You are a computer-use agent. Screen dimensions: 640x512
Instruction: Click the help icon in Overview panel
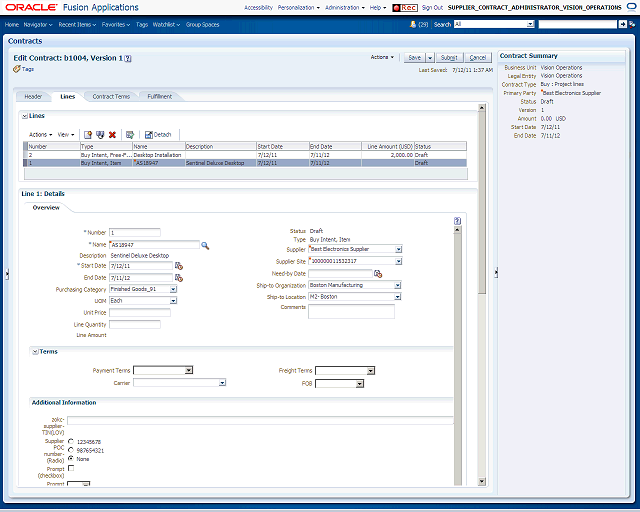[457, 221]
